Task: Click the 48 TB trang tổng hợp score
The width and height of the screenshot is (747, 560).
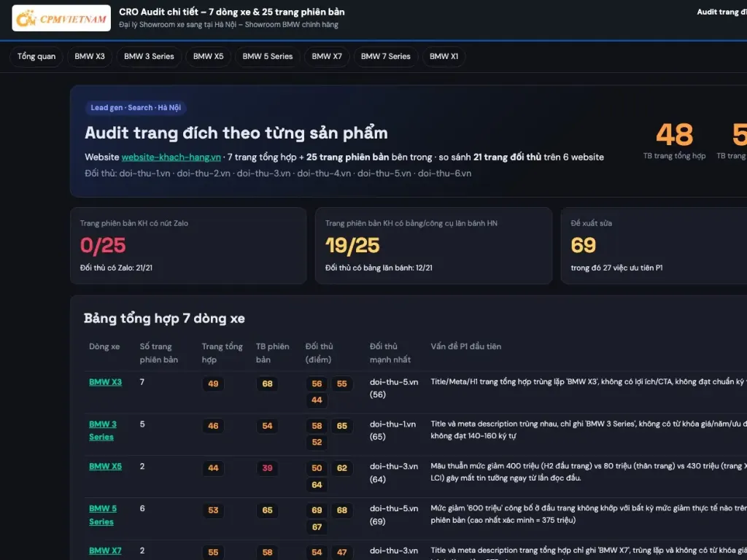Action: click(x=674, y=135)
